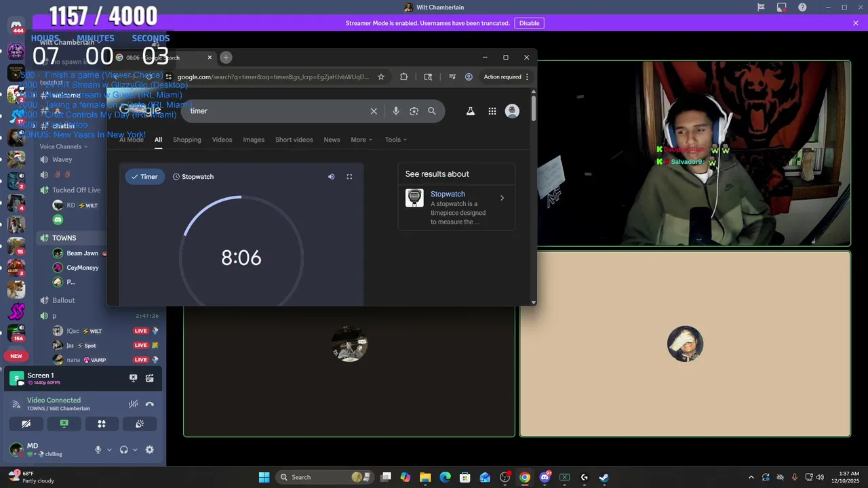The width and height of the screenshot is (868, 488).
Task: Open the Google apps grid
Action: (x=492, y=111)
